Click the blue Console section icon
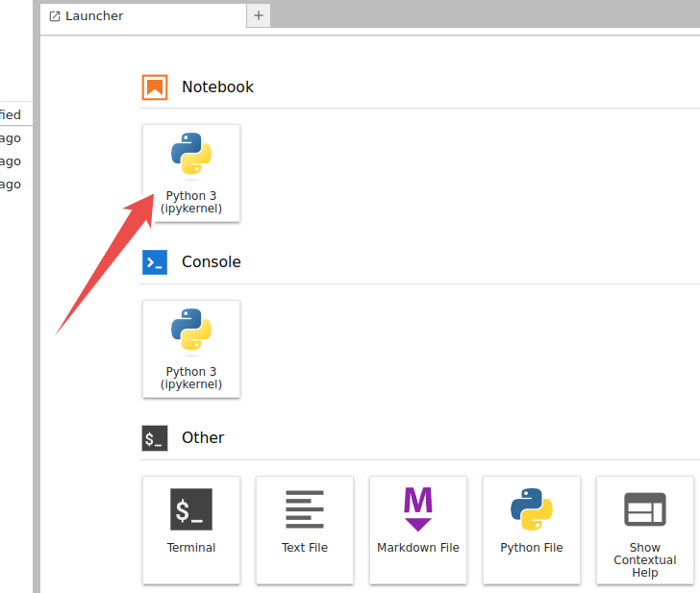700x593 pixels. [155, 262]
